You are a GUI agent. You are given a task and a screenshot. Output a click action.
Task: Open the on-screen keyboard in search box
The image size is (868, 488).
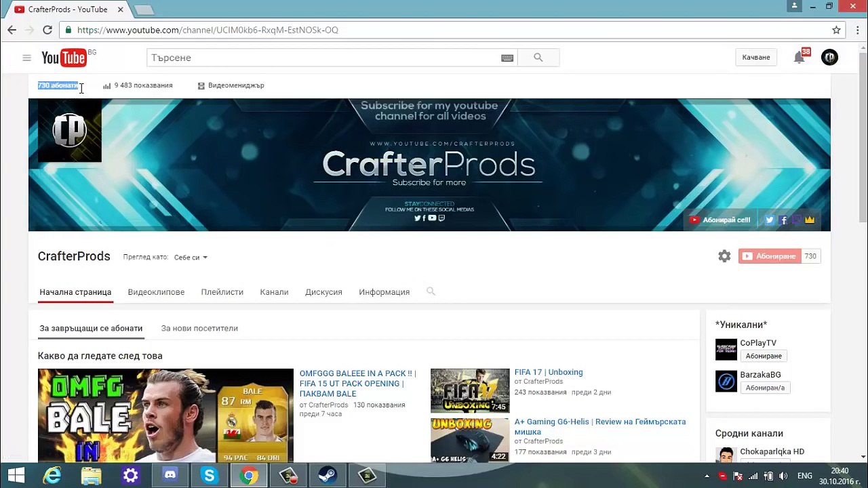507,58
